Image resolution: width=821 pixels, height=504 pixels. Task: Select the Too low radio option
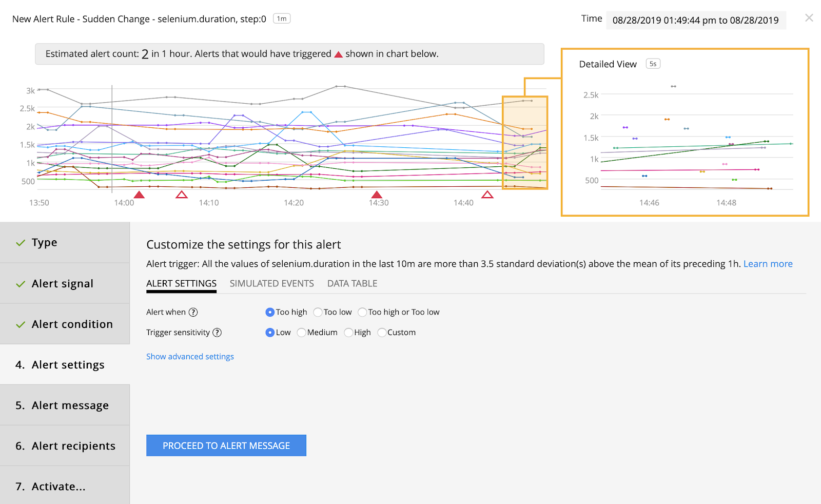pyautogui.click(x=318, y=312)
